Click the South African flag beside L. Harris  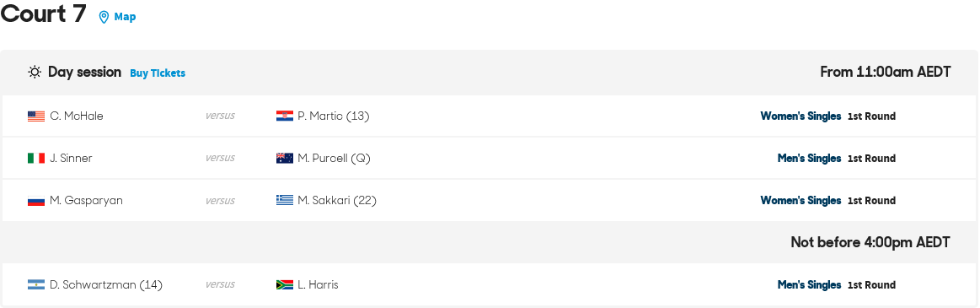(284, 285)
